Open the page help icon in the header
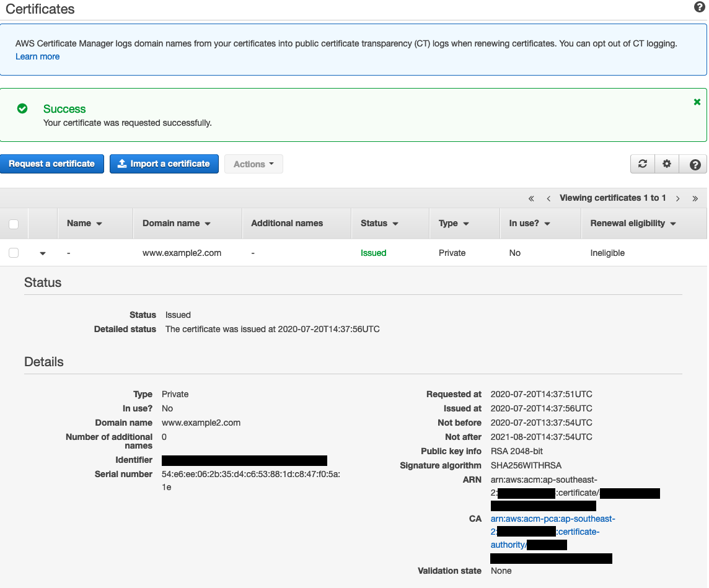This screenshot has height=588, width=709. 699,7
